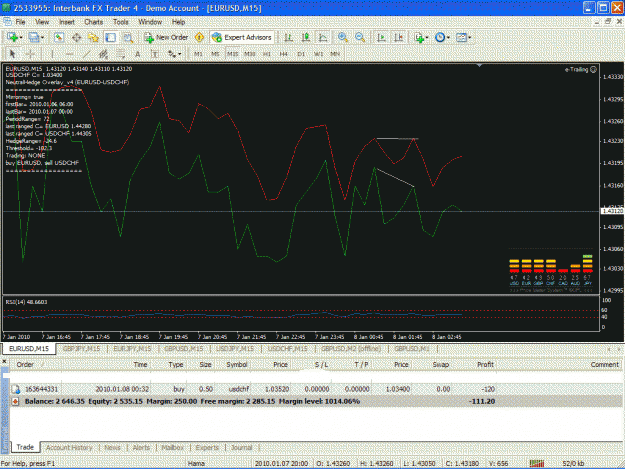Click the order number 163644331
This screenshot has height=469, width=625.
pyautogui.click(x=41, y=389)
